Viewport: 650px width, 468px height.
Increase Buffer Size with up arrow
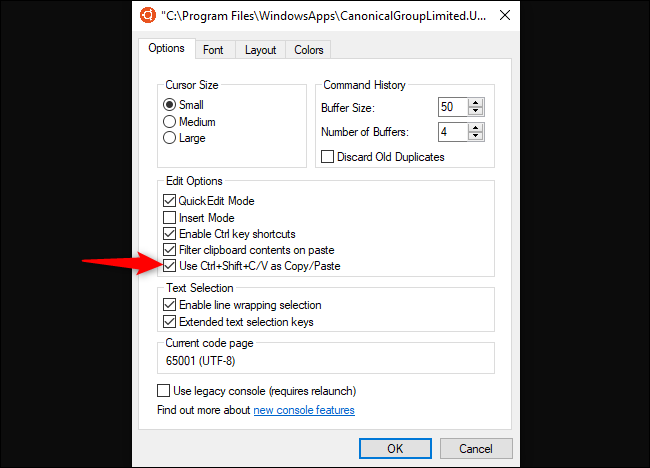pos(475,103)
